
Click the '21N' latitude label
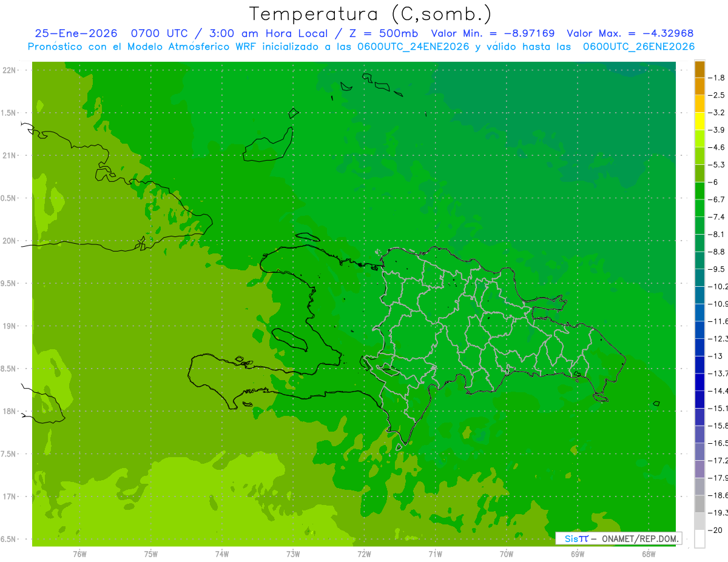coord(9,155)
